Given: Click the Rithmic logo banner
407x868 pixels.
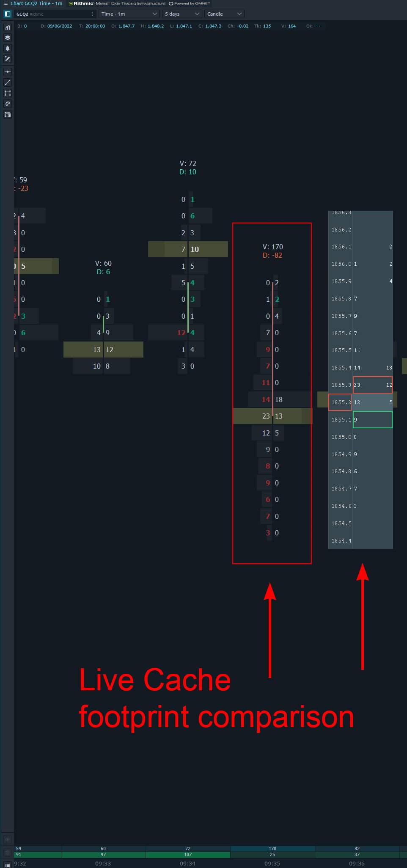Looking at the screenshot, I should tap(117, 3).
